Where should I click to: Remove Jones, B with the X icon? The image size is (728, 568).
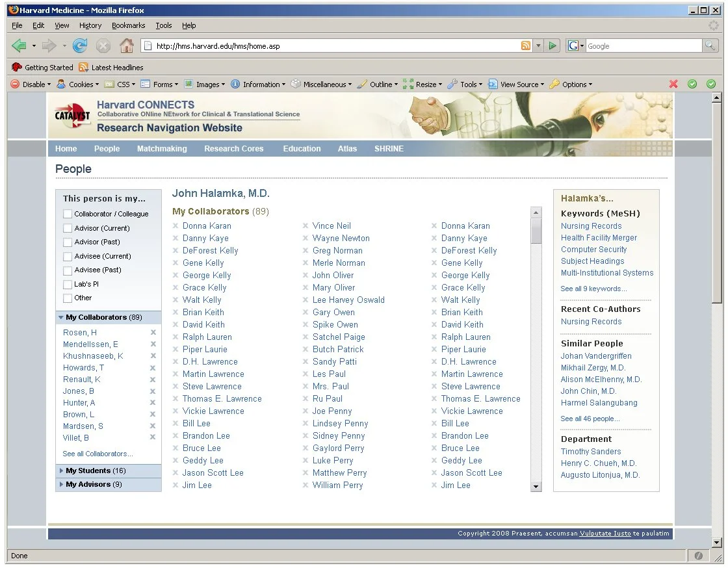[153, 391]
